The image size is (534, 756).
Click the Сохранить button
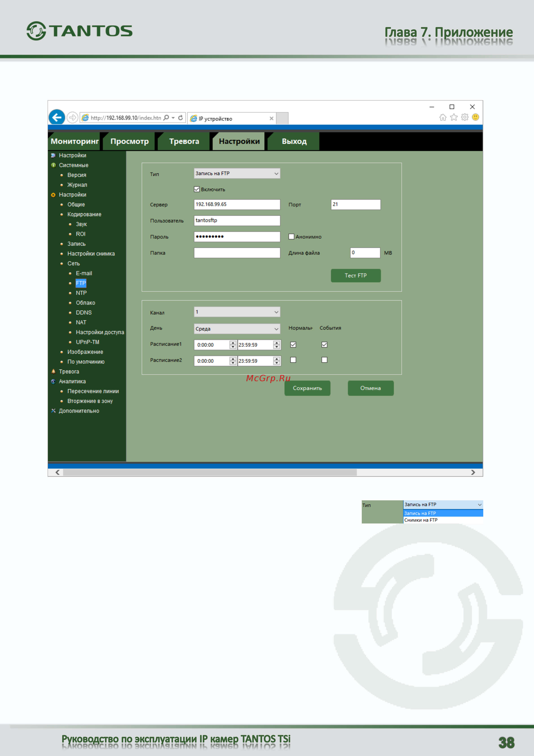[307, 388]
